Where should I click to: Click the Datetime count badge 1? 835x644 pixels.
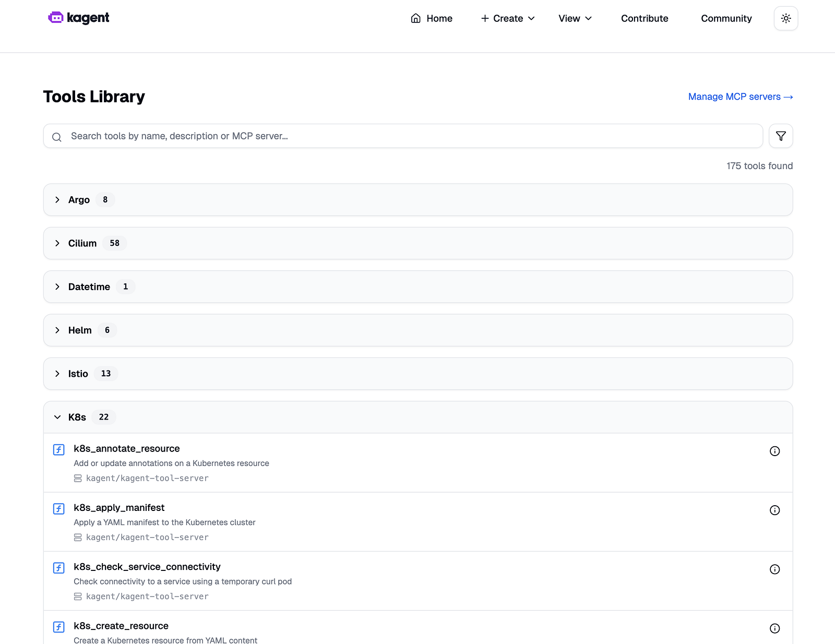pos(126,287)
